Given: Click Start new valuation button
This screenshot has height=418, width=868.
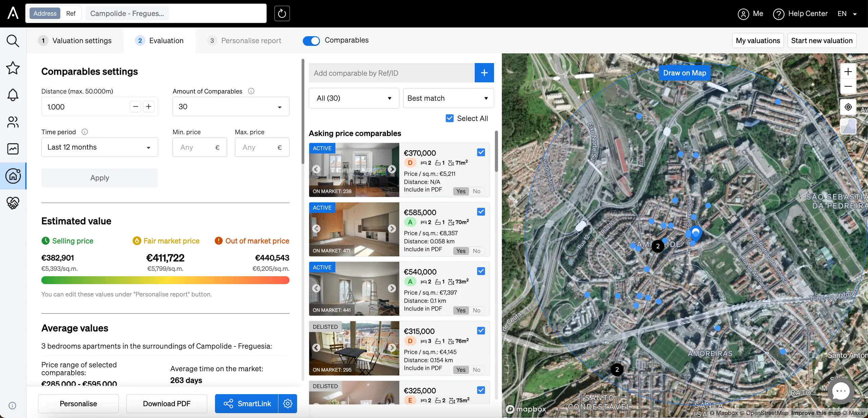Looking at the screenshot, I should [x=822, y=41].
